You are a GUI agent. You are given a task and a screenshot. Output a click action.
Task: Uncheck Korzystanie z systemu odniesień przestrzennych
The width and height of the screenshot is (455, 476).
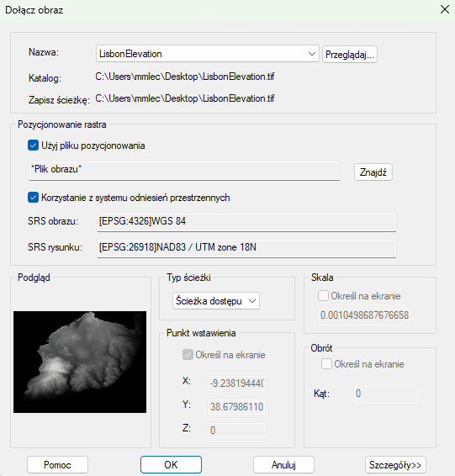[x=33, y=198]
